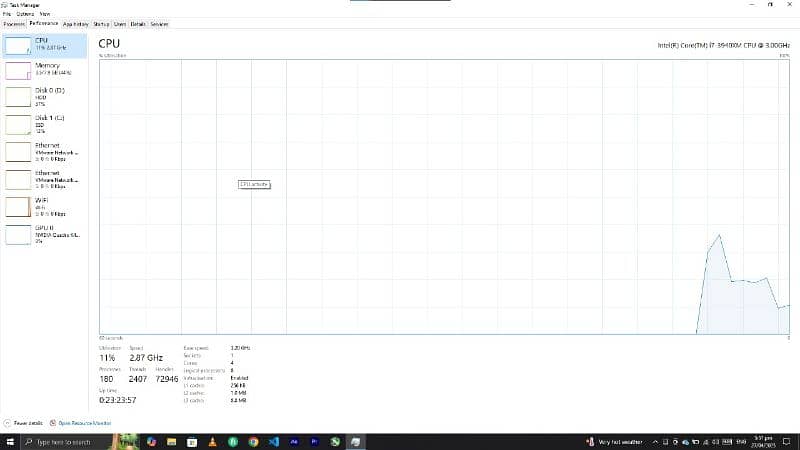The width and height of the screenshot is (800, 450).
Task: Switch to the Services tab
Action: click(159, 24)
